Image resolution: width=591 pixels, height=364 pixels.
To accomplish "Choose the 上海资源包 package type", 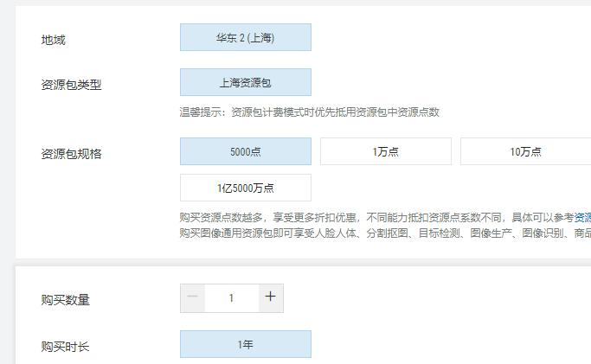I will [246, 82].
